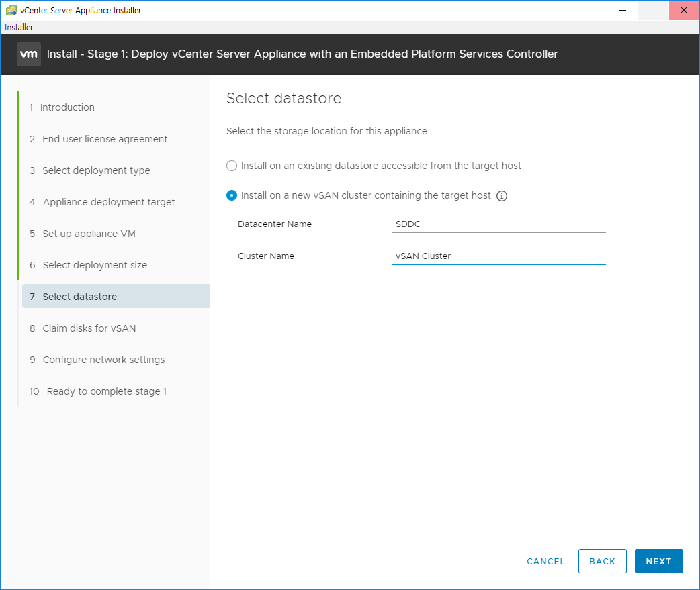Click the BACK button
The width and height of the screenshot is (700, 590).
[x=602, y=561]
